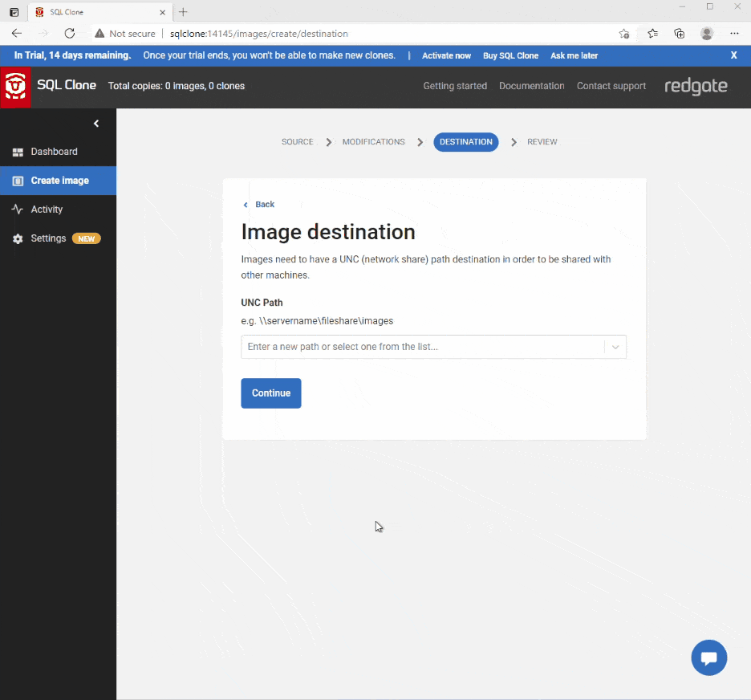751x700 pixels.
Task: Click the browser back arrow
Action: pos(17,34)
